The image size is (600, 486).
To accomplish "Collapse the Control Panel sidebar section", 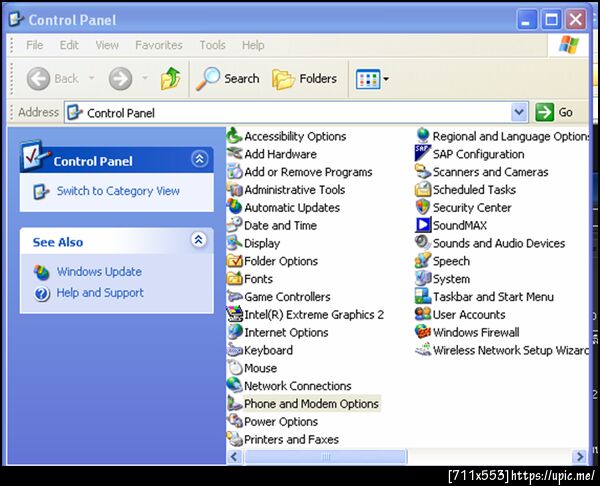I will 199,159.
